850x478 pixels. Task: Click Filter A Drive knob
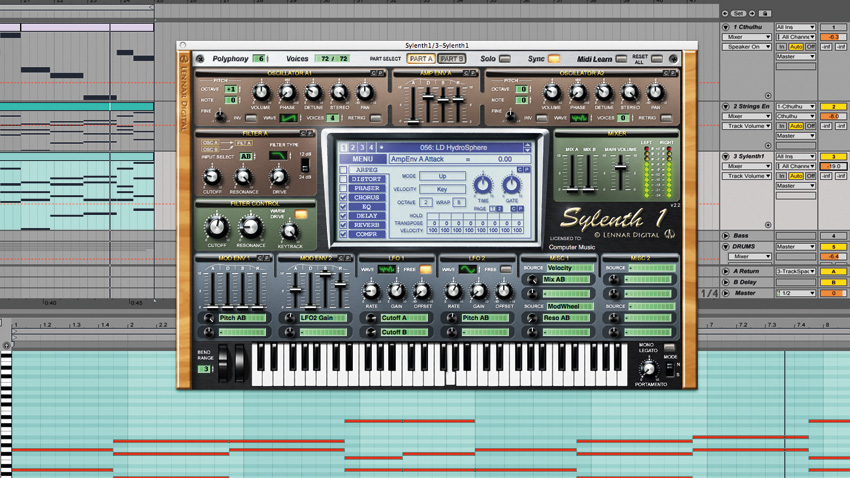(279, 177)
